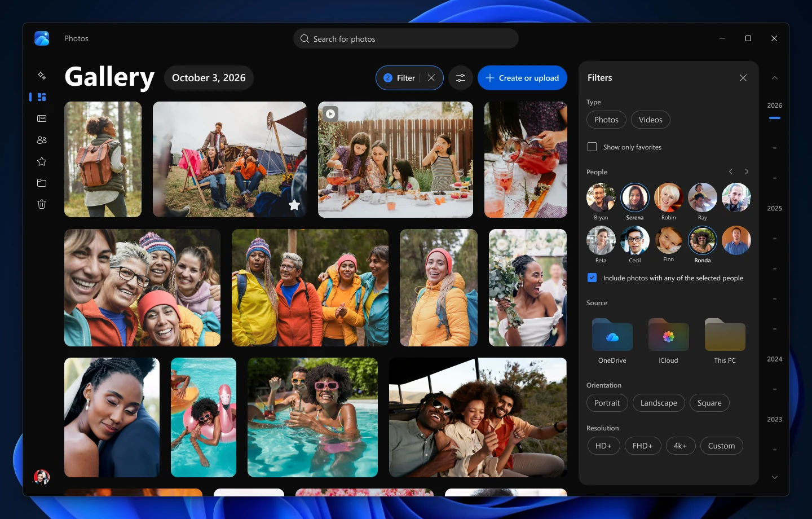Toggle Ronda person filter
812x519 pixels.
pos(703,240)
